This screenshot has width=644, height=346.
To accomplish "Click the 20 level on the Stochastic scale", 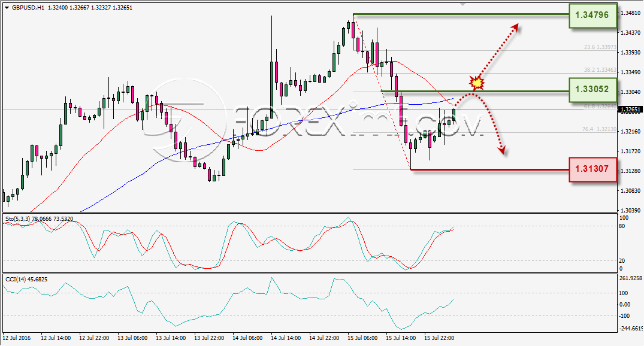I will point(622,261).
